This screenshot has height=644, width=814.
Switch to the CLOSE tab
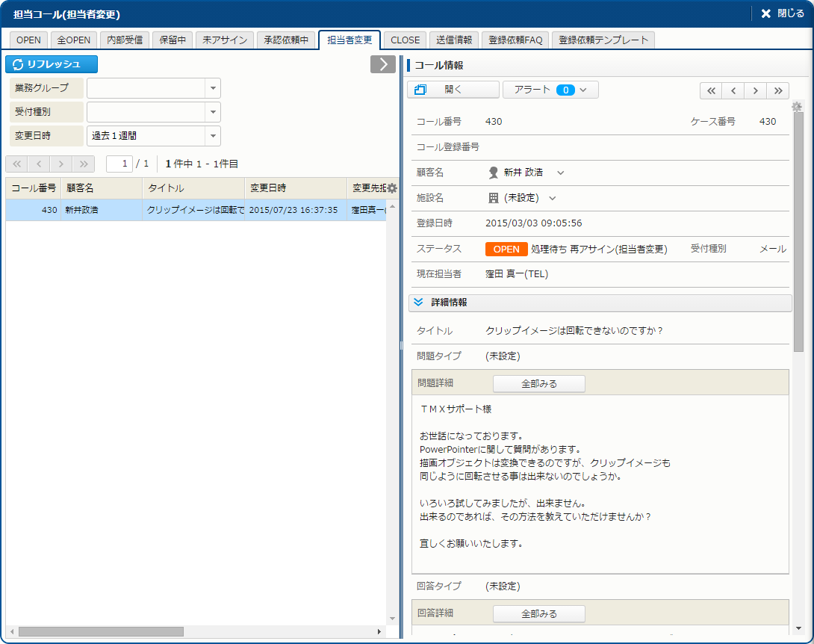click(x=406, y=40)
